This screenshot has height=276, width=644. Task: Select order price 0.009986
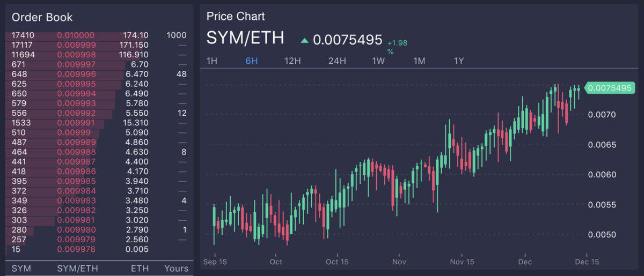(76, 171)
